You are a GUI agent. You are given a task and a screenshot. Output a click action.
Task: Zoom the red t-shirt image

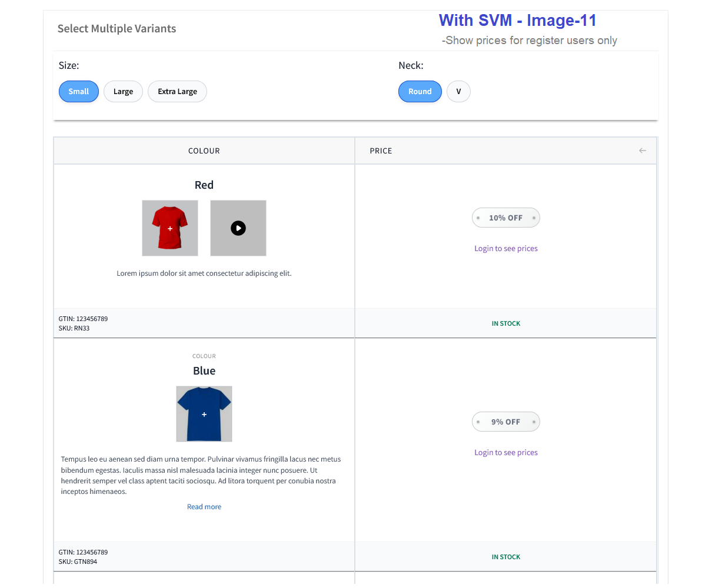(x=170, y=228)
